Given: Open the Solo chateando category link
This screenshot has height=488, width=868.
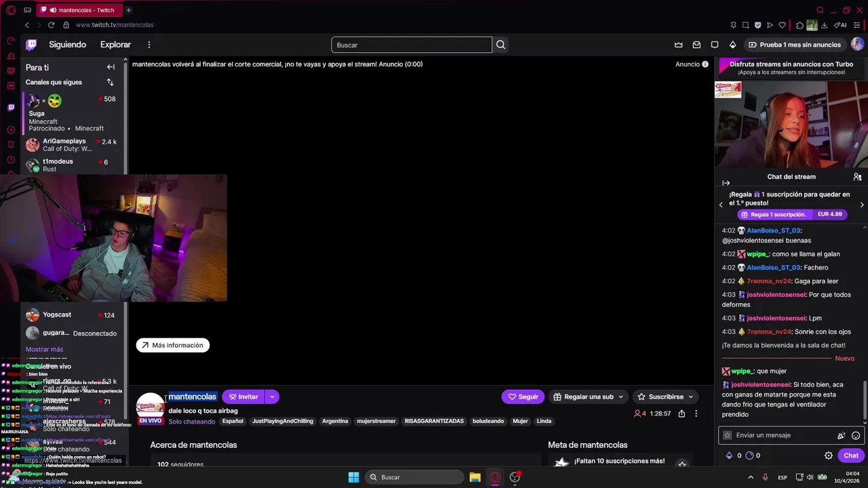Looking at the screenshot, I should (192, 421).
